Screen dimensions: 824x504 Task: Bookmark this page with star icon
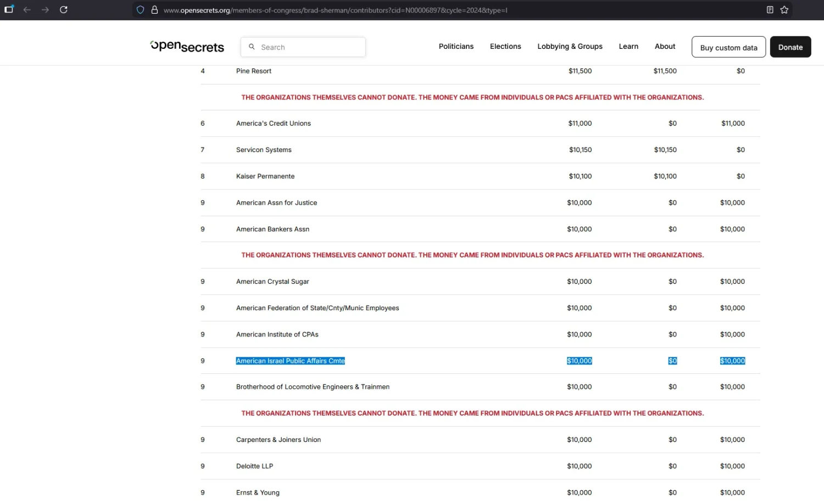(x=784, y=10)
